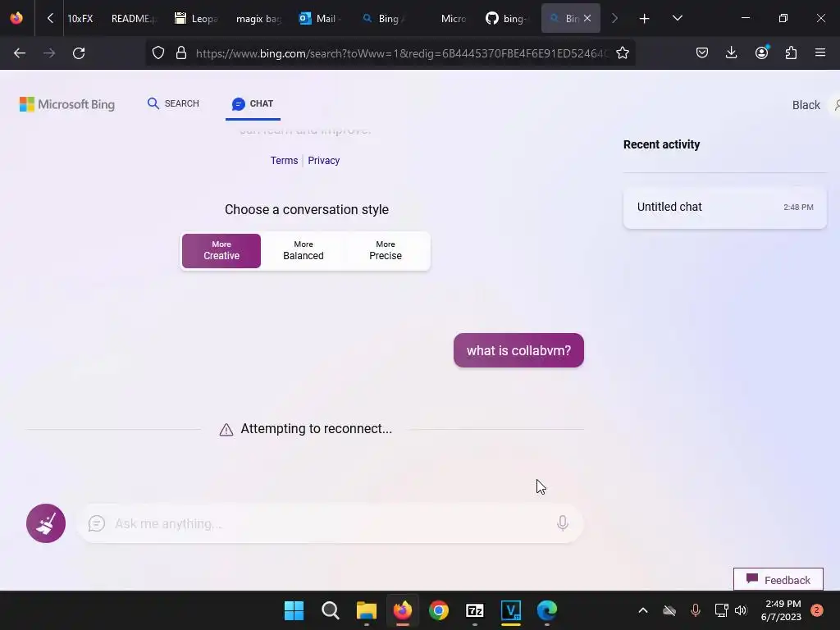Click the Attempting to reconnect status text
The image size is (840, 630).
[316, 428]
